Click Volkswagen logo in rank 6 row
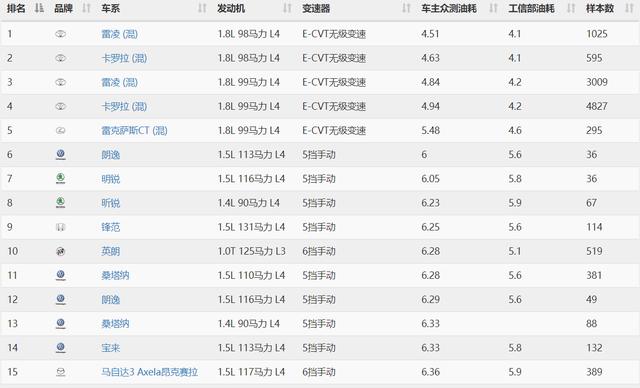This screenshot has width=640, height=388. tap(60, 155)
